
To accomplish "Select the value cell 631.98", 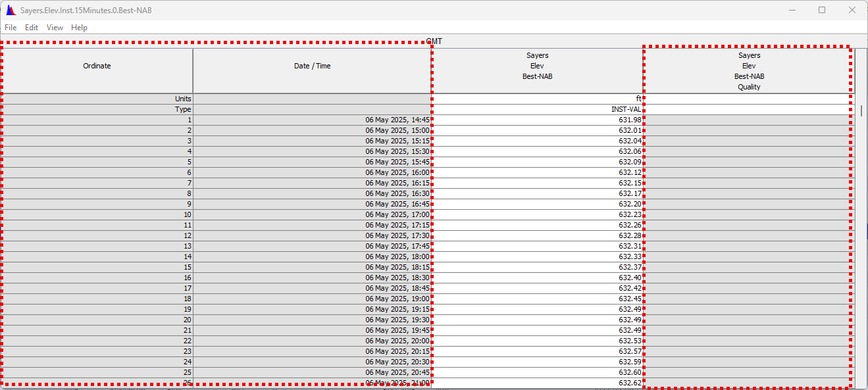I will tap(537, 120).
